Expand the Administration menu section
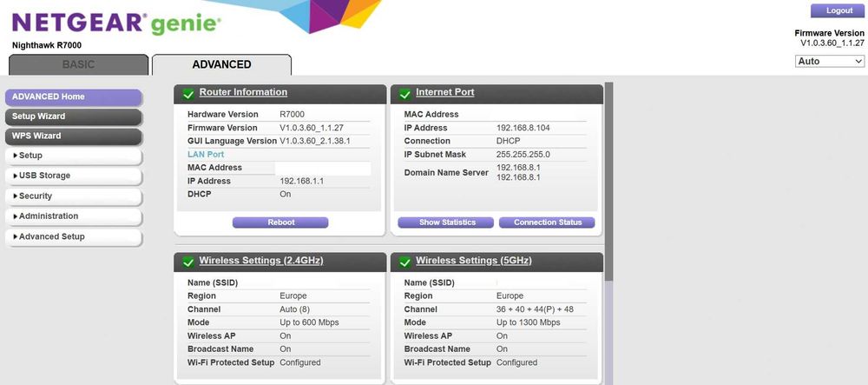Viewport: 868px width, 385px height. (74, 216)
